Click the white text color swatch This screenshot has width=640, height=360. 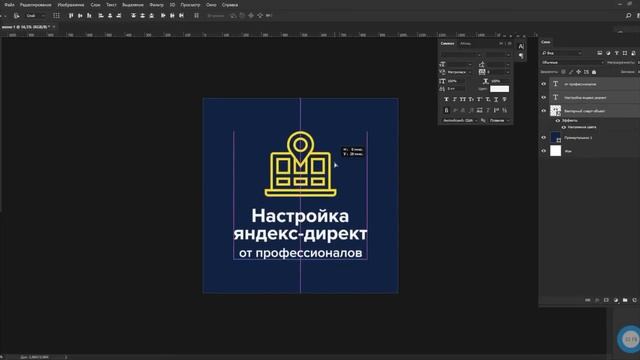500,89
